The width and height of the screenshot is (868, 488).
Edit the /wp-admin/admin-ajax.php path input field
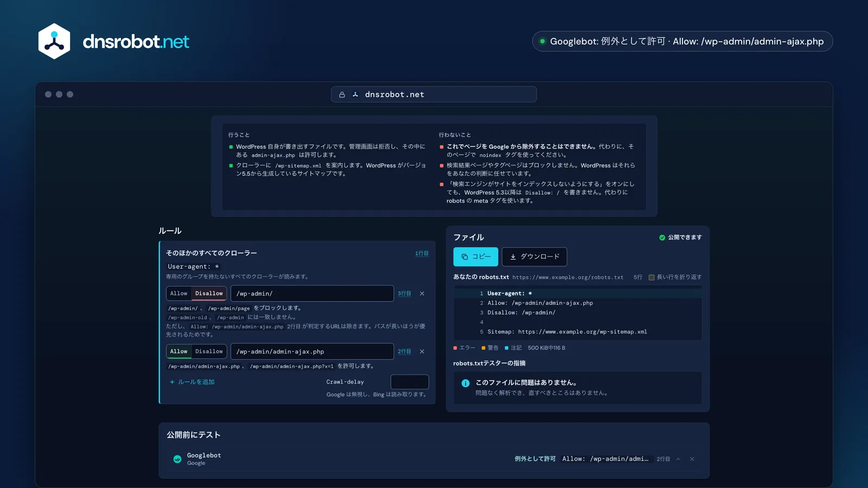coord(312,351)
